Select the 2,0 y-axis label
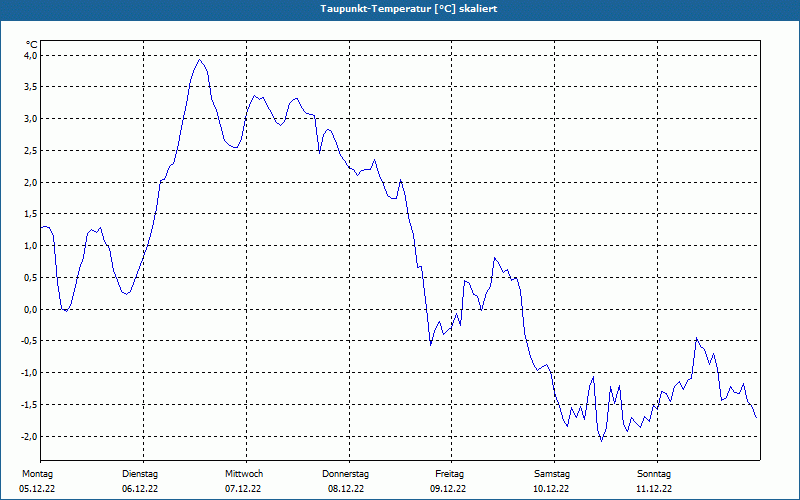The width and height of the screenshot is (800, 500). point(30,182)
